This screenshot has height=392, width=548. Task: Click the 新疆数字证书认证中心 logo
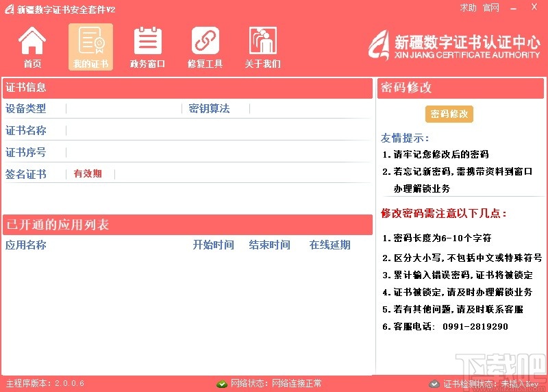click(x=454, y=45)
